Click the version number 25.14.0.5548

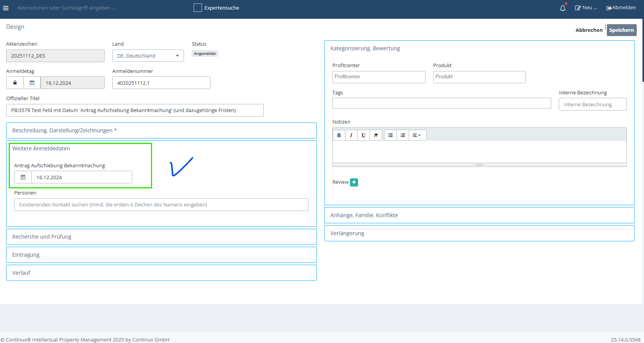pos(626,340)
